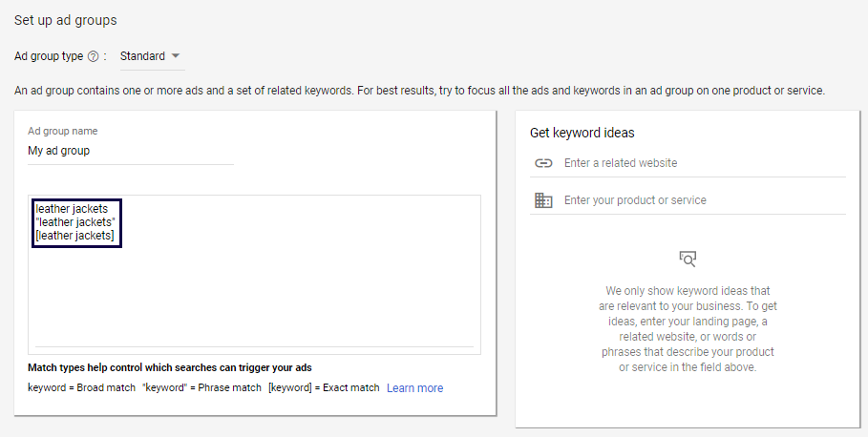This screenshot has height=437, width=868.
Task: Click the keyword ideas placeholder description text
Action: click(x=688, y=329)
